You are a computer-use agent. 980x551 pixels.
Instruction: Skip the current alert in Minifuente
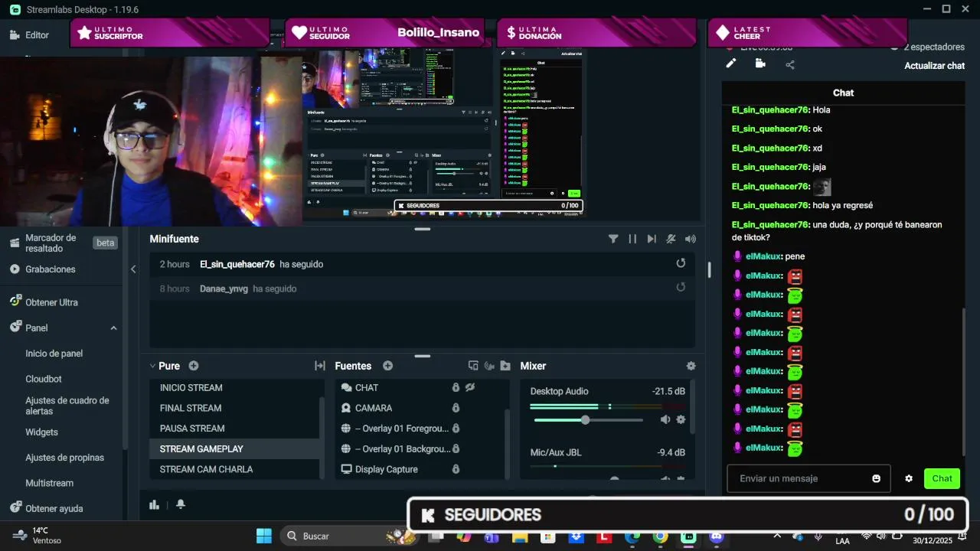652,239
